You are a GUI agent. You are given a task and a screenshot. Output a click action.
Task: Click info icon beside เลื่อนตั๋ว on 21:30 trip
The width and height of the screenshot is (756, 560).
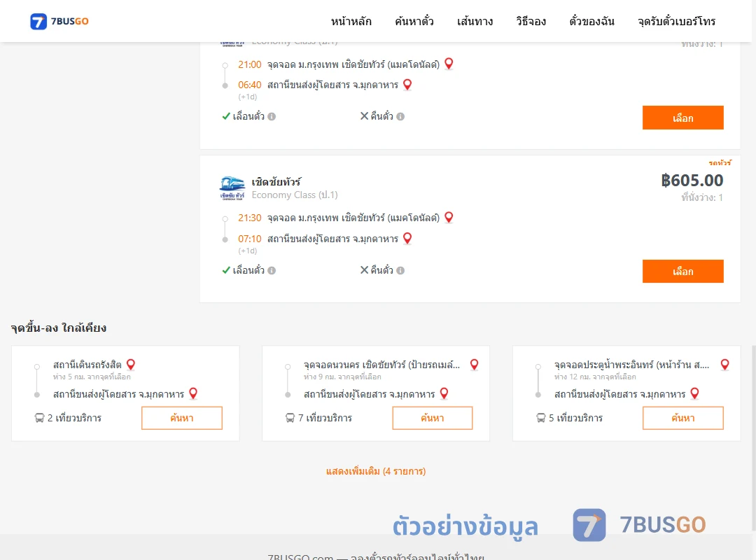pyautogui.click(x=272, y=271)
